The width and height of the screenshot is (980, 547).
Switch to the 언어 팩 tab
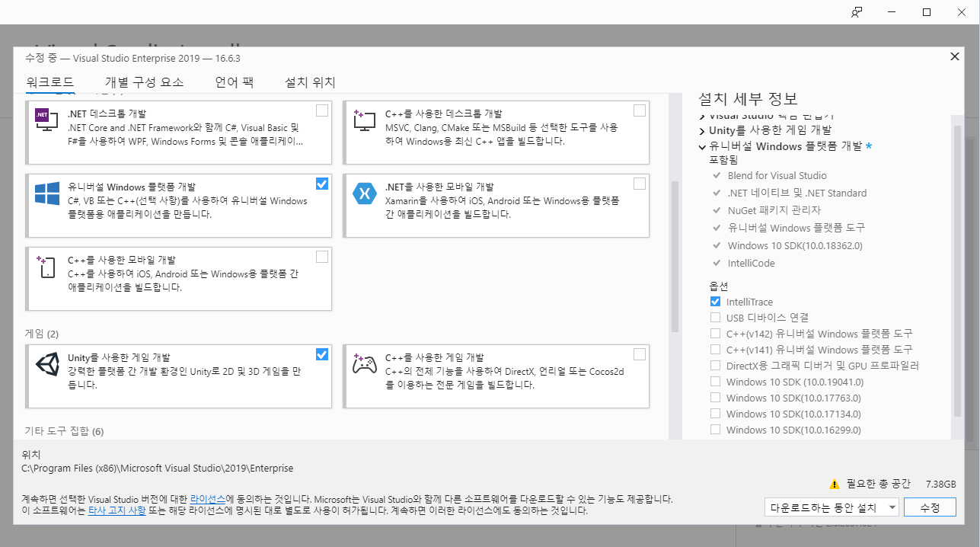(234, 82)
